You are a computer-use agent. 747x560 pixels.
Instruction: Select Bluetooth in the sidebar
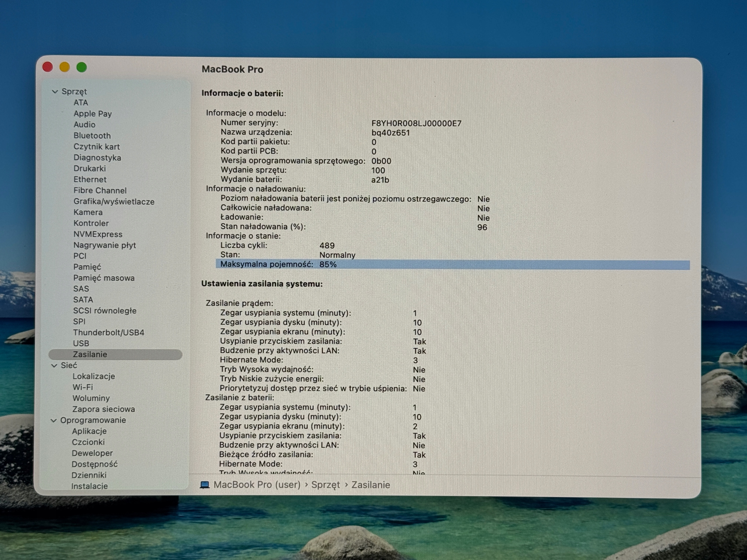92,136
